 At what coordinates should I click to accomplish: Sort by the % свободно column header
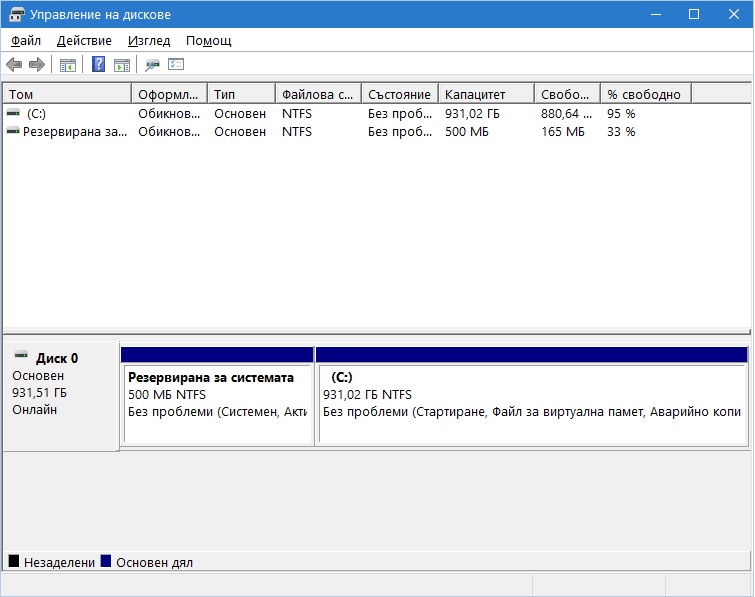pyautogui.click(x=646, y=94)
